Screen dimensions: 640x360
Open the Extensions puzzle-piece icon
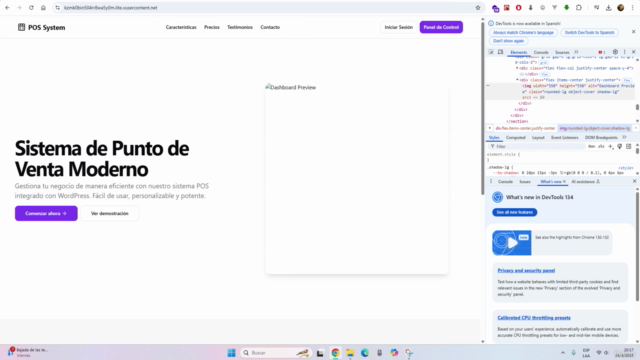(x=579, y=8)
